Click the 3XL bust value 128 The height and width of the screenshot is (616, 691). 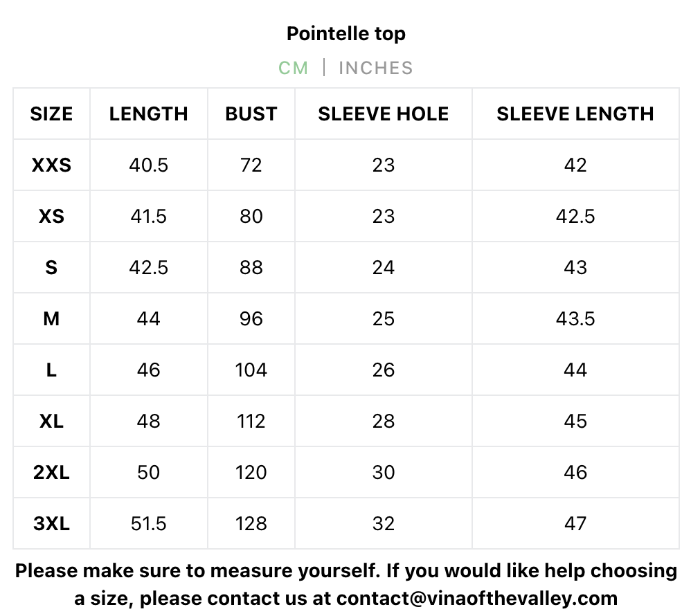[251, 524]
